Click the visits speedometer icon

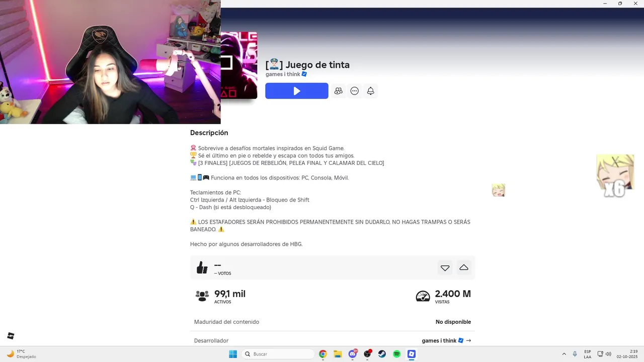(x=423, y=296)
